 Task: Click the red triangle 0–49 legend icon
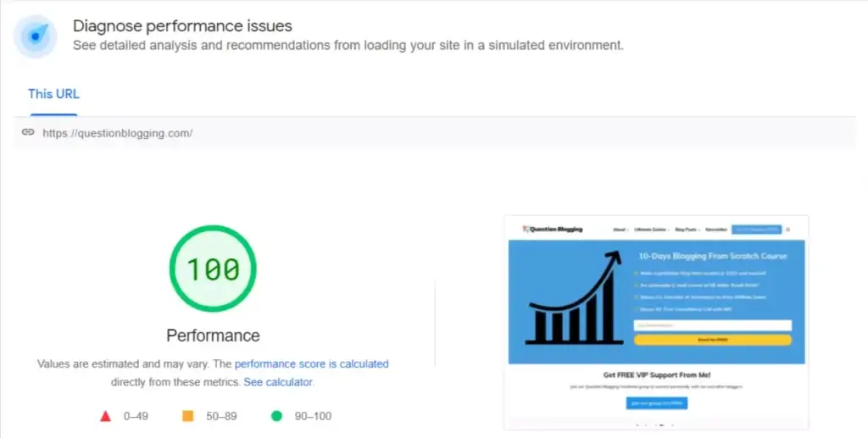coord(106,416)
